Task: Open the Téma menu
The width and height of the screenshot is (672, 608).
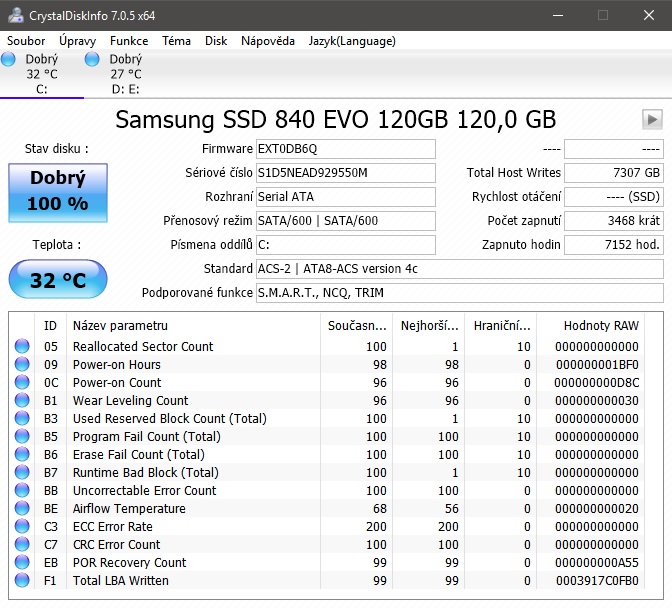Action: pos(176,41)
